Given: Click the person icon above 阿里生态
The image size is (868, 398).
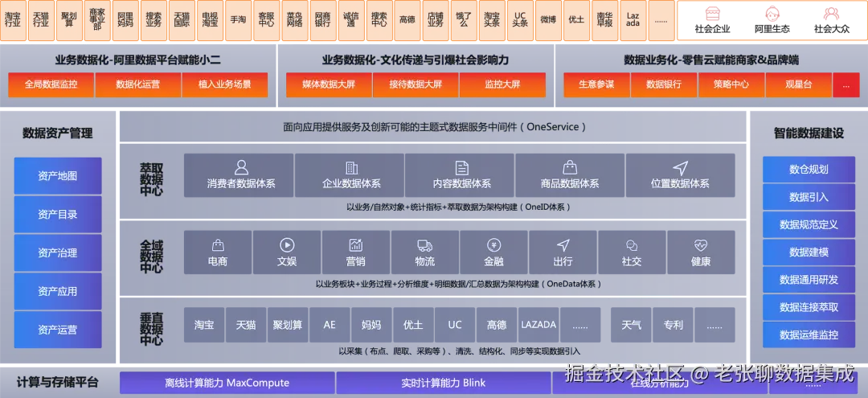Looking at the screenshot, I should pos(772,14).
